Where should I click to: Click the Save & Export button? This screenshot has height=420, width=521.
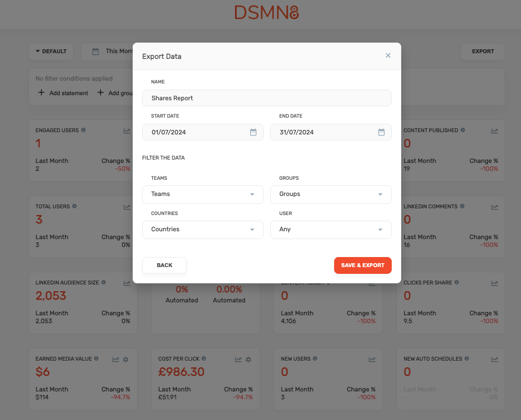coord(363,265)
